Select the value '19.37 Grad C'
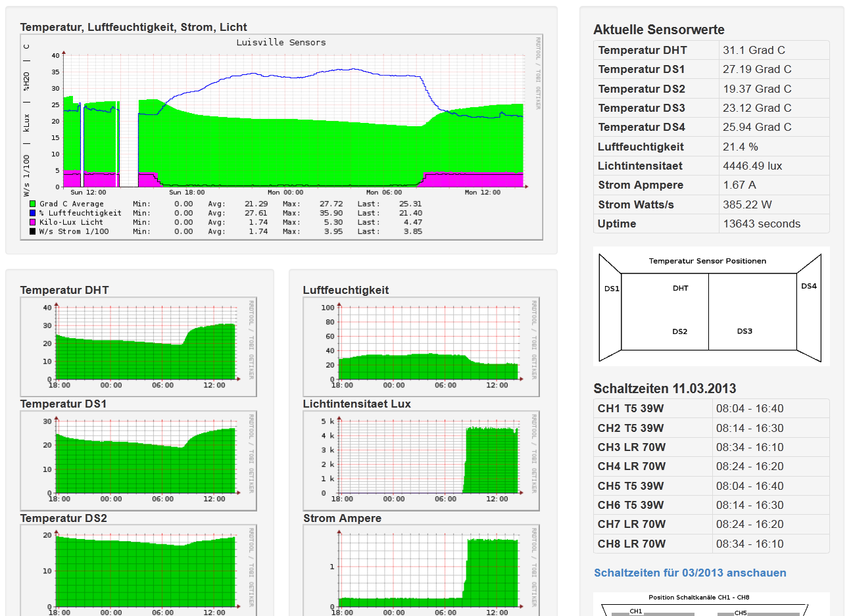 pyautogui.click(x=757, y=89)
